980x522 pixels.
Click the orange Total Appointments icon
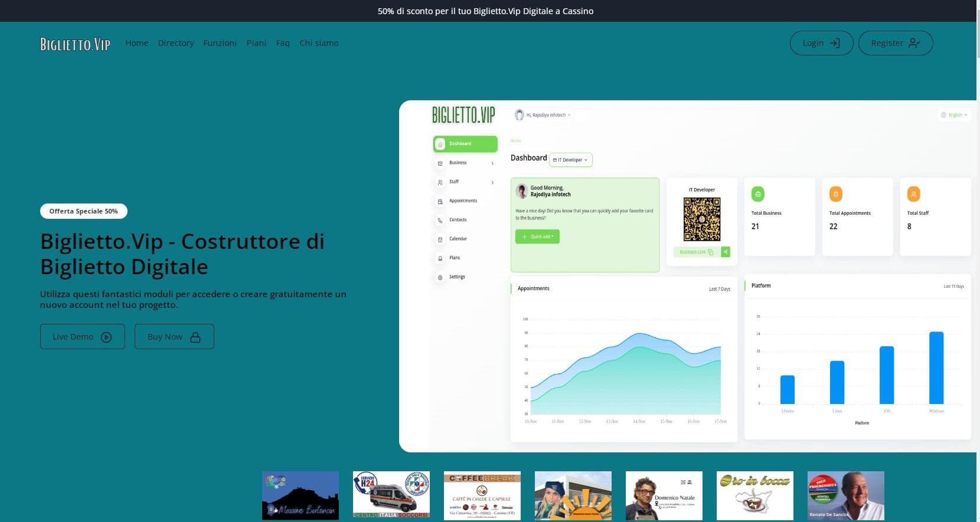tap(835, 194)
